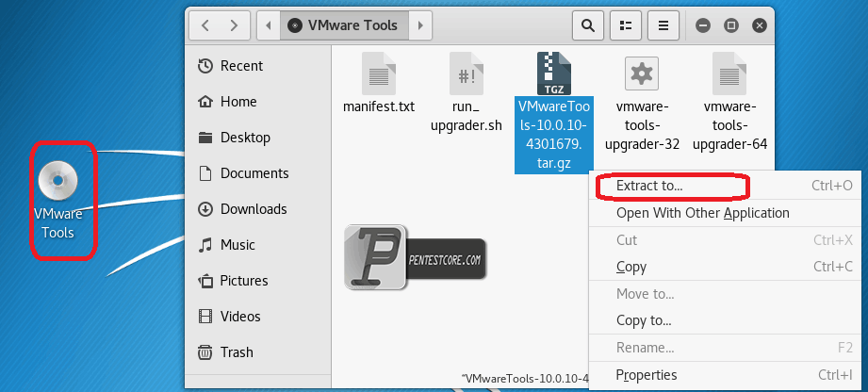Click the VMware Tools disc icon on desktop
This screenshot has width=868, height=392.
[x=58, y=181]
